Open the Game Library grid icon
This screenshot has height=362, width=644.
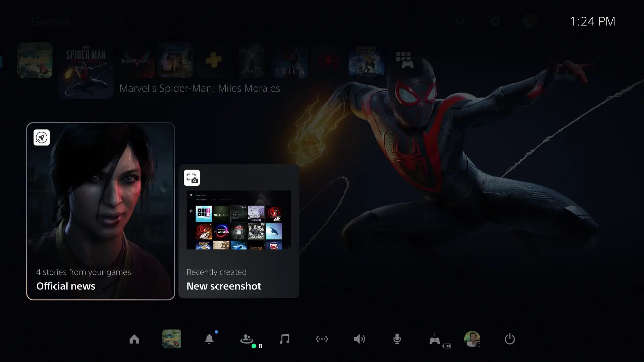404,60
